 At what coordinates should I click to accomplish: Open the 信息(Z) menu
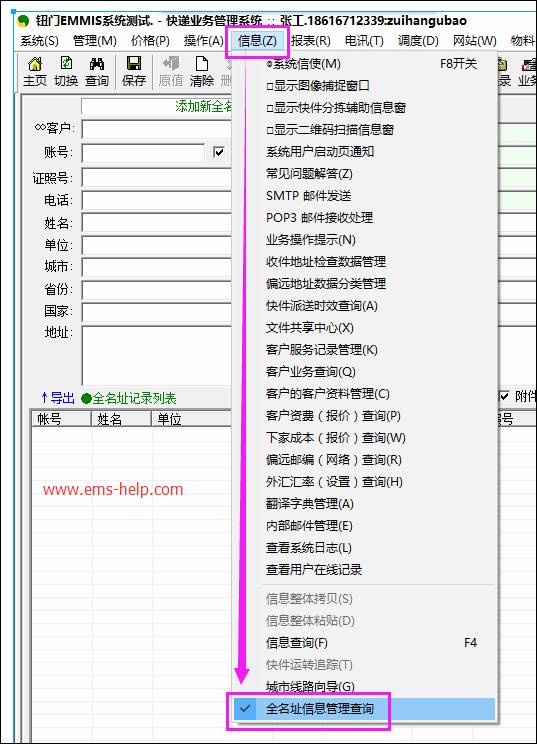[x=257, y=41]
